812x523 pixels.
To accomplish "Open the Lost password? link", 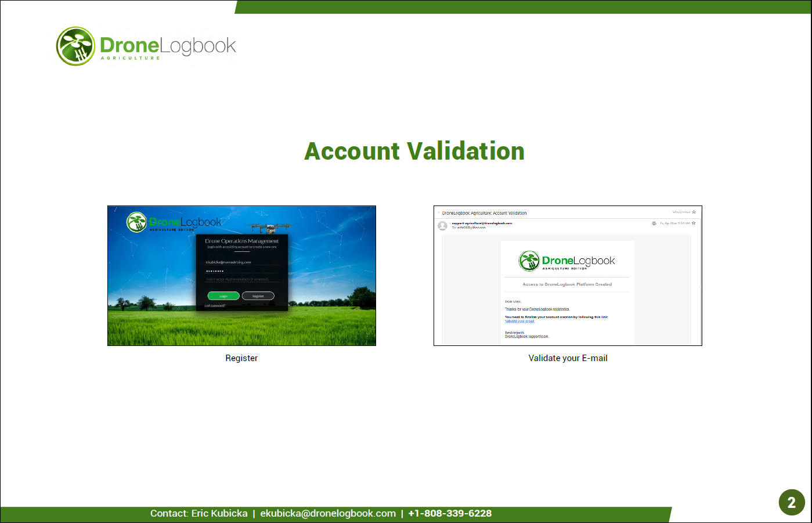I will pyautogui.click(x=215, y=306).
